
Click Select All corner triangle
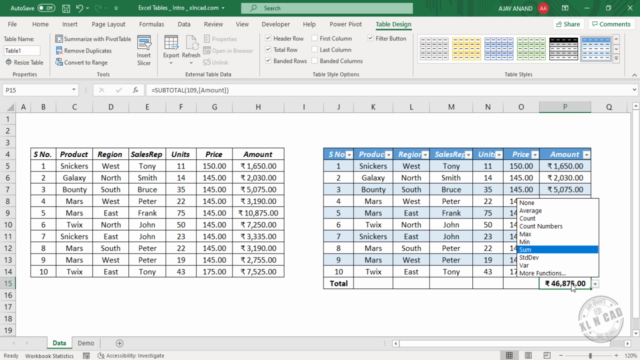tap(11, 107)
